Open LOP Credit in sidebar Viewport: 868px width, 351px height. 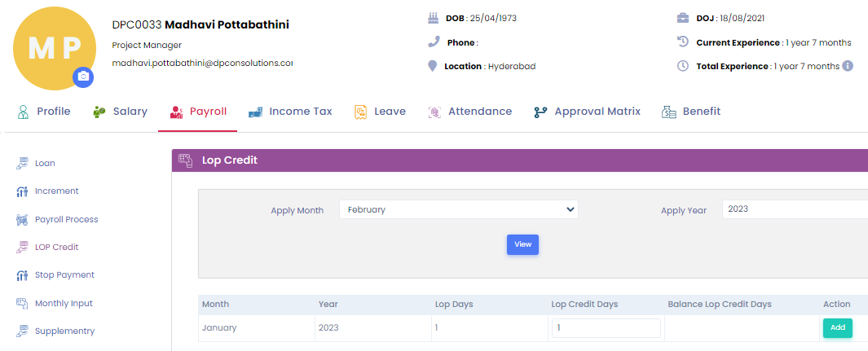pyautogui.click(x=56, y=247)
